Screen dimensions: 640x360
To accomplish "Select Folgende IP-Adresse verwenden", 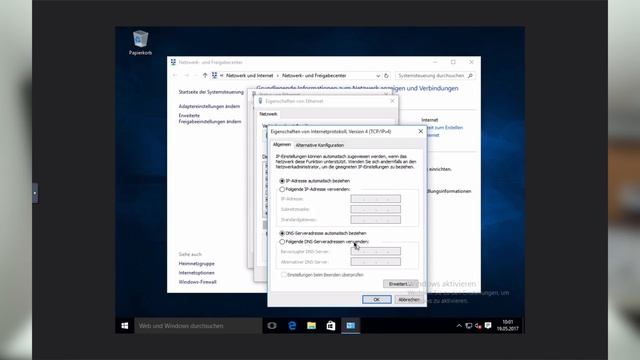I will click(315, 189).
